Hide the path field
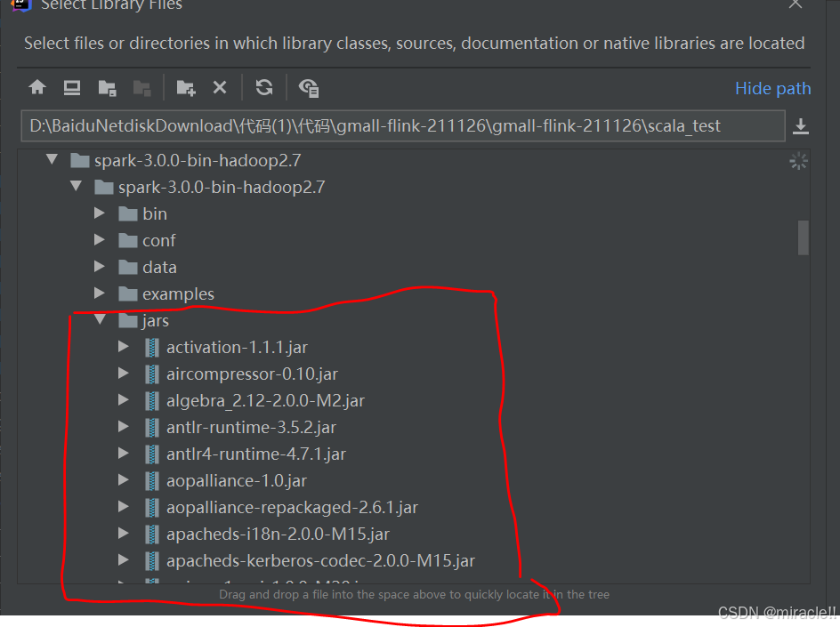The width and height of the screenshot is (840, 627). point(772,88)
